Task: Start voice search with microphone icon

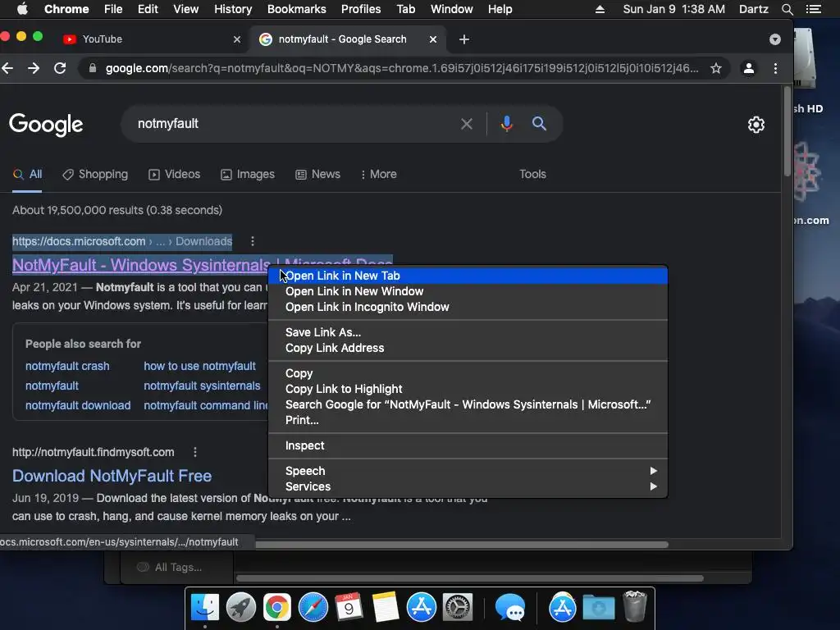Action: (x=506, y=124)
